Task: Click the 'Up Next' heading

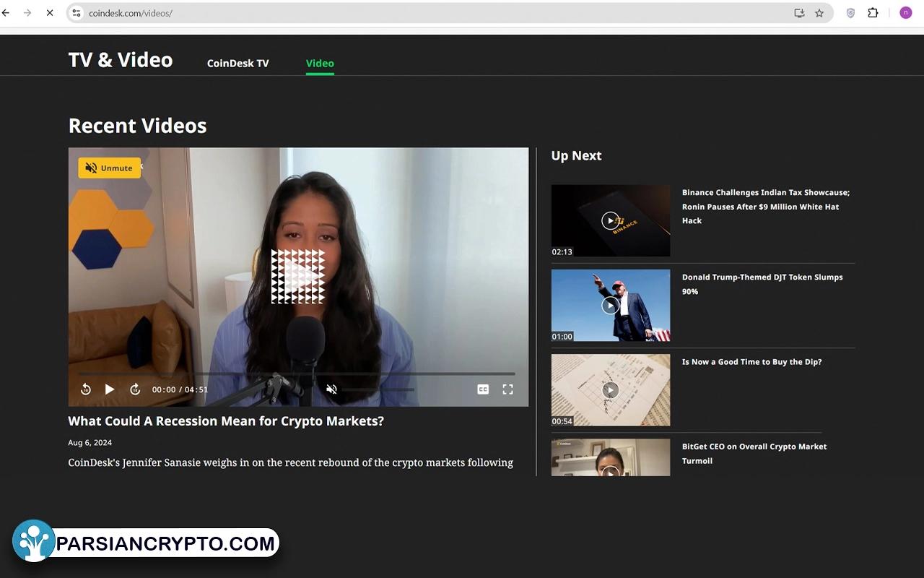Action: [x=576, y=156]
